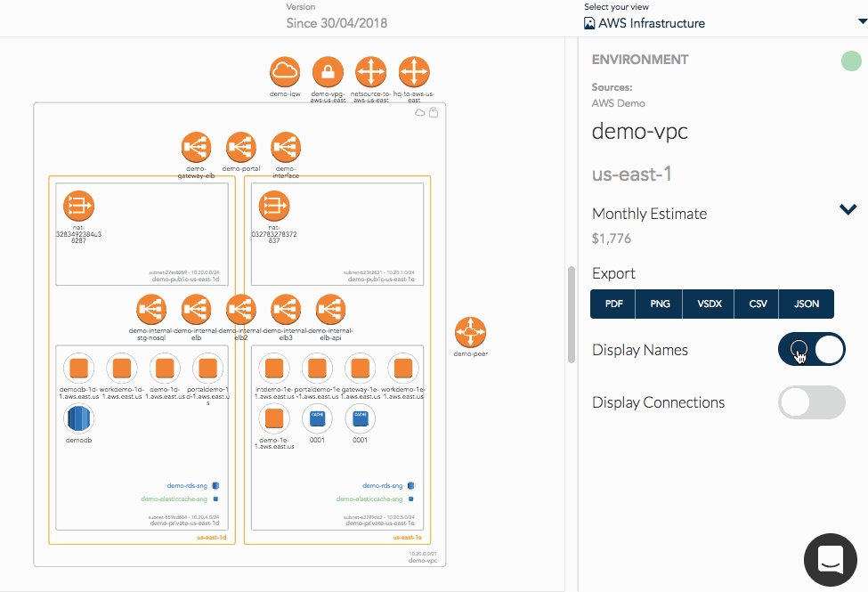Click demo-rds-sng link in demo-private-us-east-1e subnet

pyautogui.click(x=383, y=486)
